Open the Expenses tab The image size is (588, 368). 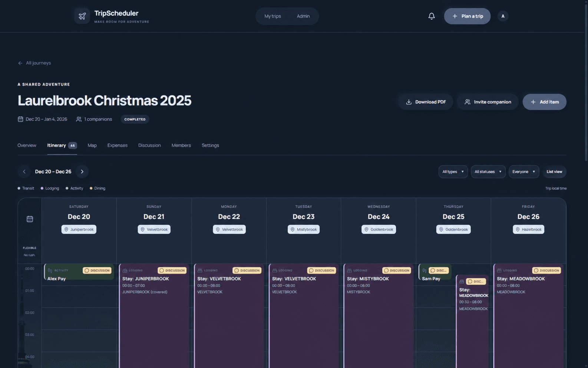tap(117, 145)
